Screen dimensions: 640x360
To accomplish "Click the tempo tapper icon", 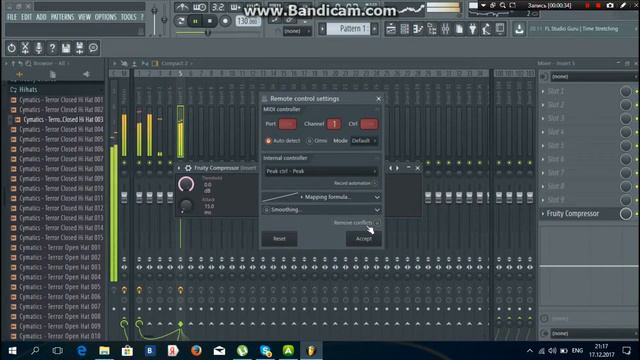I will 486,29.
